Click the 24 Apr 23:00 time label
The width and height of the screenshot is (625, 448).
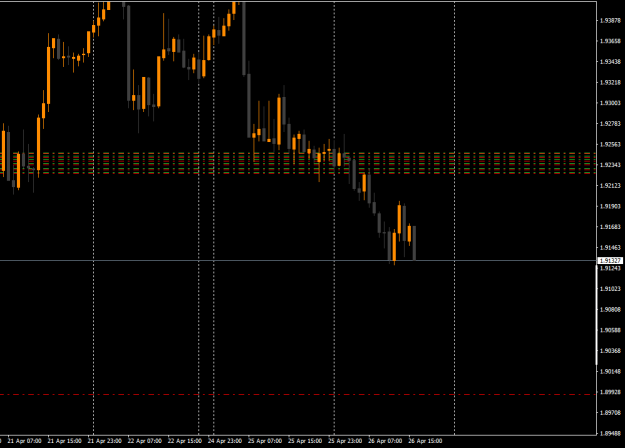(x=225, y=441)
